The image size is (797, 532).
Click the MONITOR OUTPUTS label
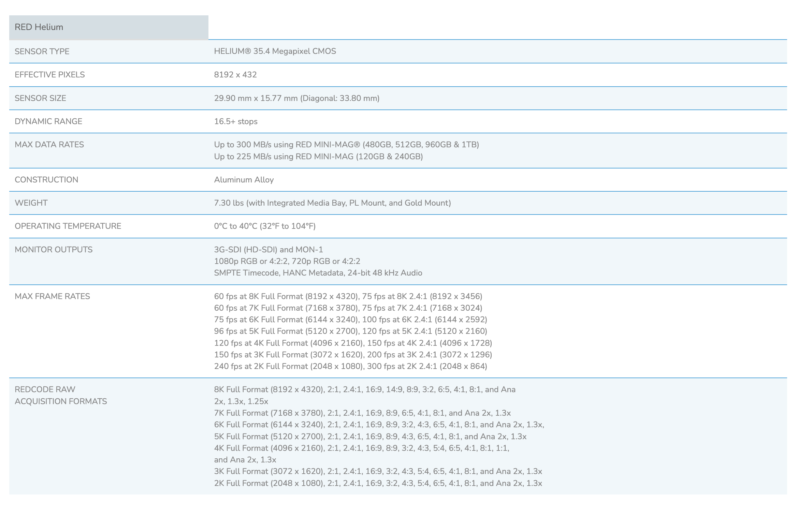coord(54,250)
